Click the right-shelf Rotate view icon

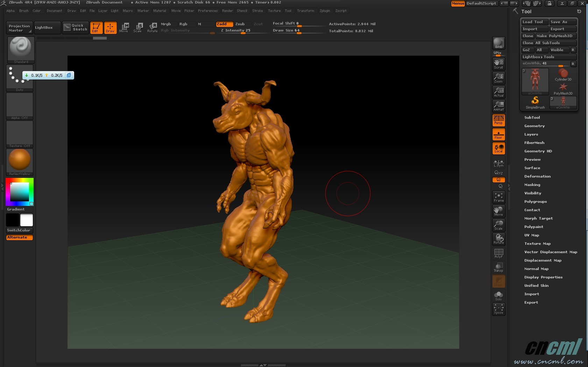tap(498, 239)
